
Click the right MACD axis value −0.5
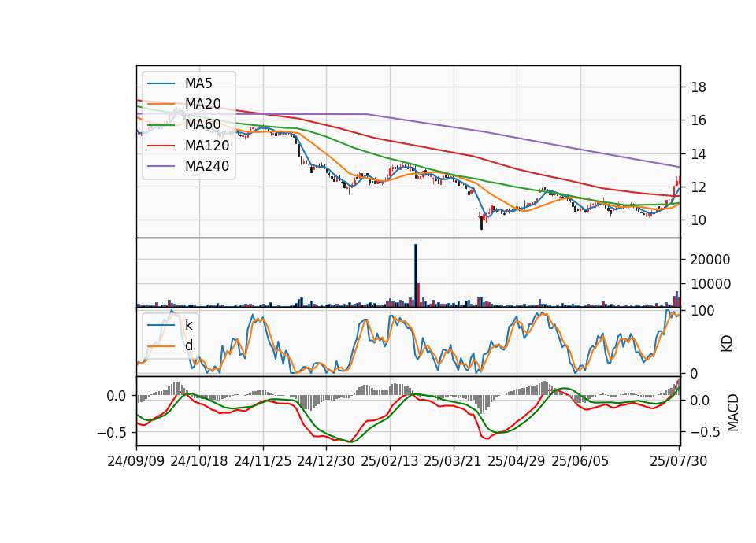coord(706,432)
